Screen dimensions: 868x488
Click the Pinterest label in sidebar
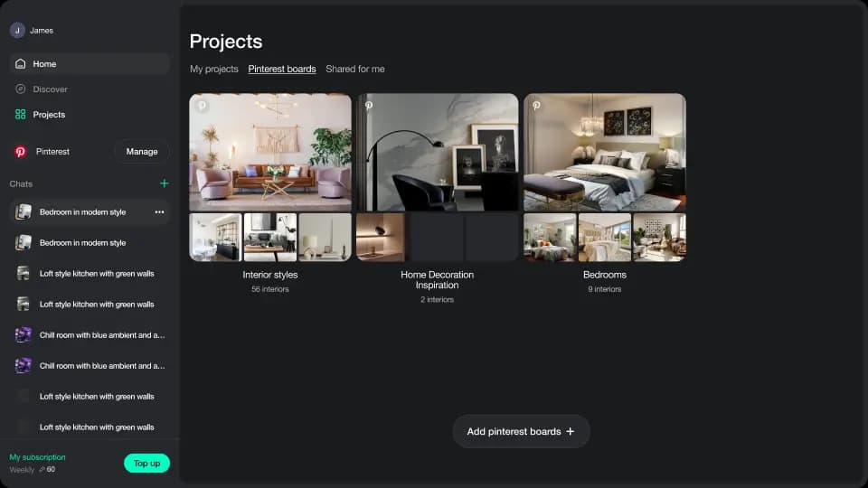tap(52, 152)
